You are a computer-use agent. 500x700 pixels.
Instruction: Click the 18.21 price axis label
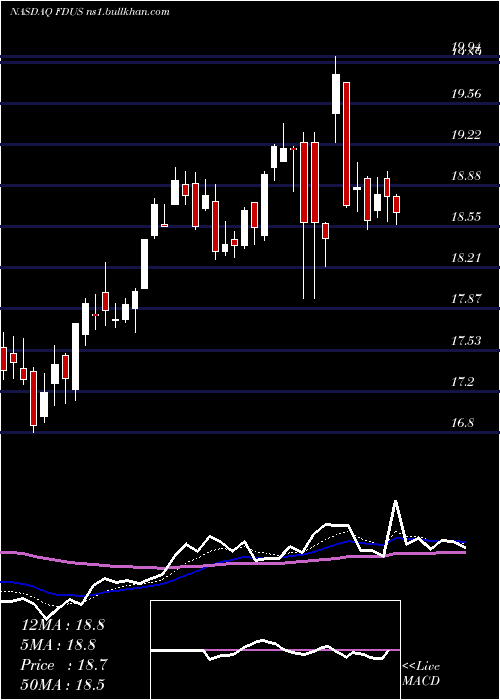[466, 258]
